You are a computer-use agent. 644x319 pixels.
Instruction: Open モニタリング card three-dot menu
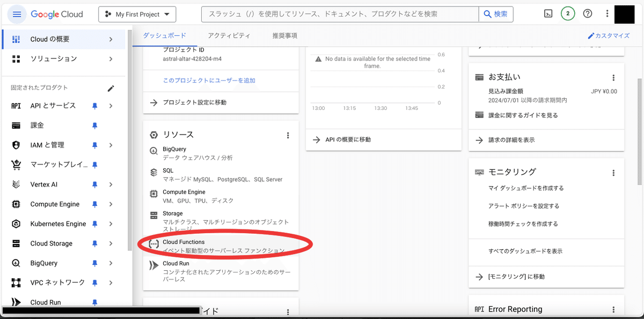pyautogui.click(x=613, y=173)
